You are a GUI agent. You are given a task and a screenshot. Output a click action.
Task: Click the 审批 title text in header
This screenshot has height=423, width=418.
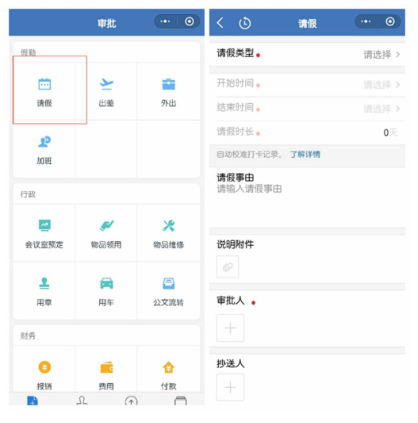107,23
